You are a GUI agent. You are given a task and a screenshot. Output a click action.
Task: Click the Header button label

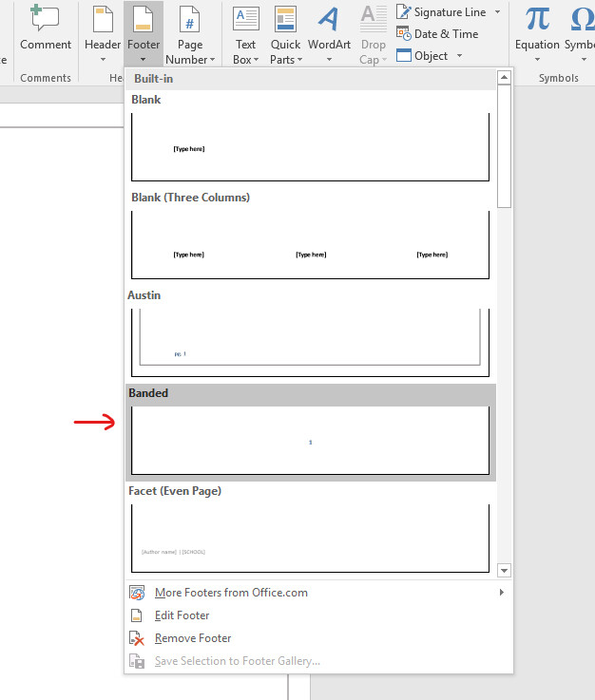tap(103, 45)
